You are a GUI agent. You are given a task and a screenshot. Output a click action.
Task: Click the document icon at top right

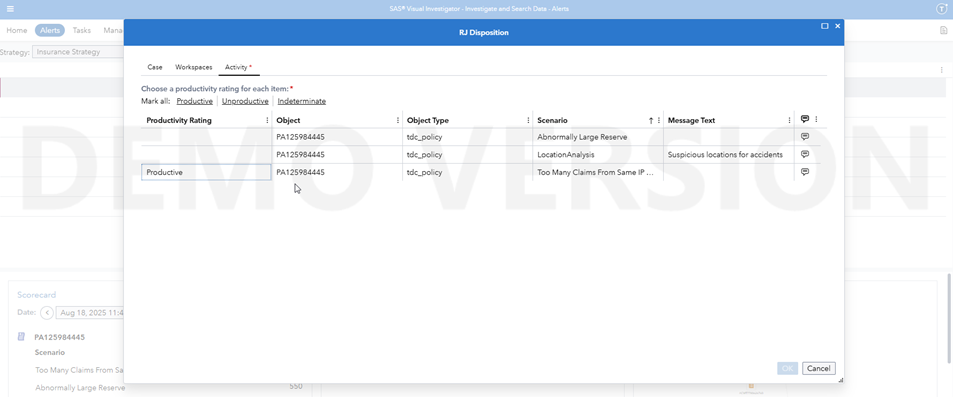tap(944, 30)
